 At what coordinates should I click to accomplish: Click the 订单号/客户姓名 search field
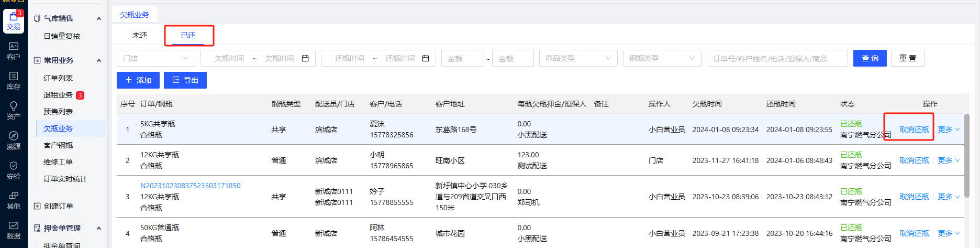(x=777, y=58)
